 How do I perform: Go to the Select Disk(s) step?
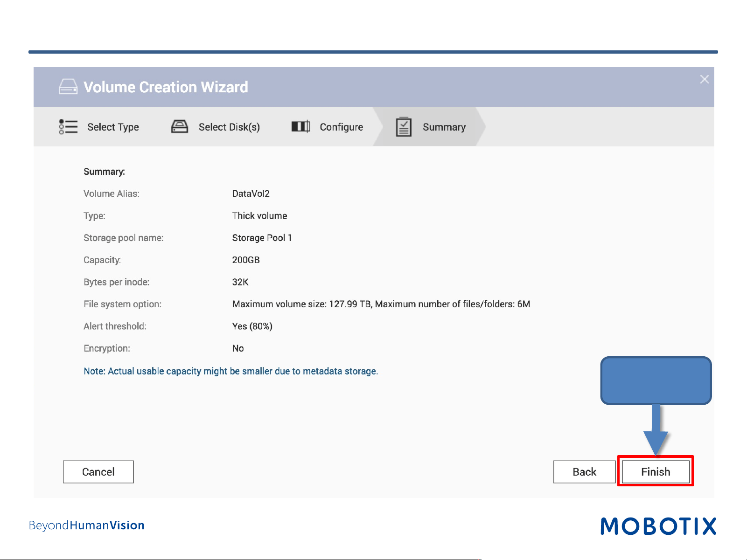pos(229,127)
